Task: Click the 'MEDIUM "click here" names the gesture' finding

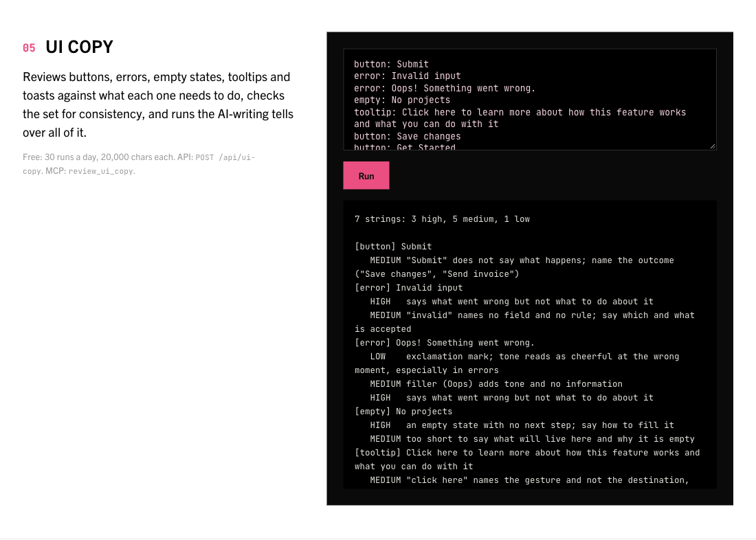Action: [529, 480]
